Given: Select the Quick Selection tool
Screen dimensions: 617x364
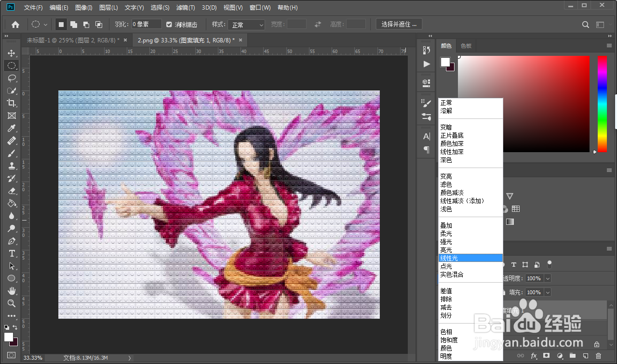Looking at the screenshot, I should 12,91.
